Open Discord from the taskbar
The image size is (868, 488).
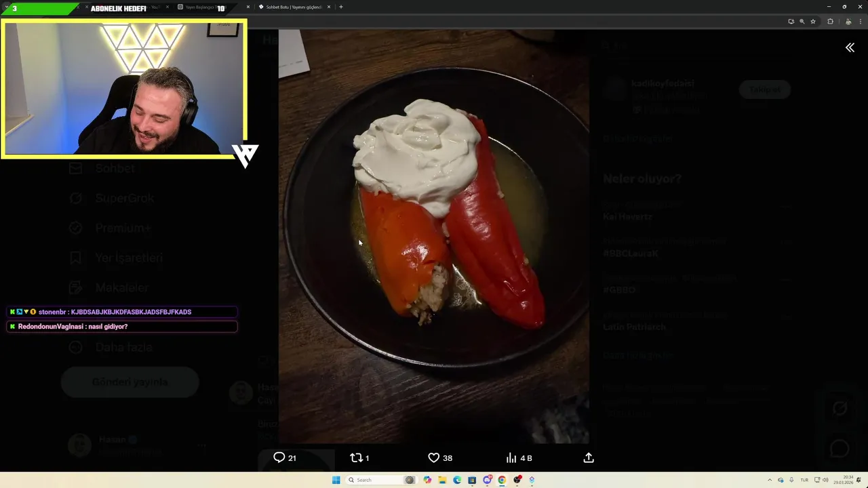point(487,480)
